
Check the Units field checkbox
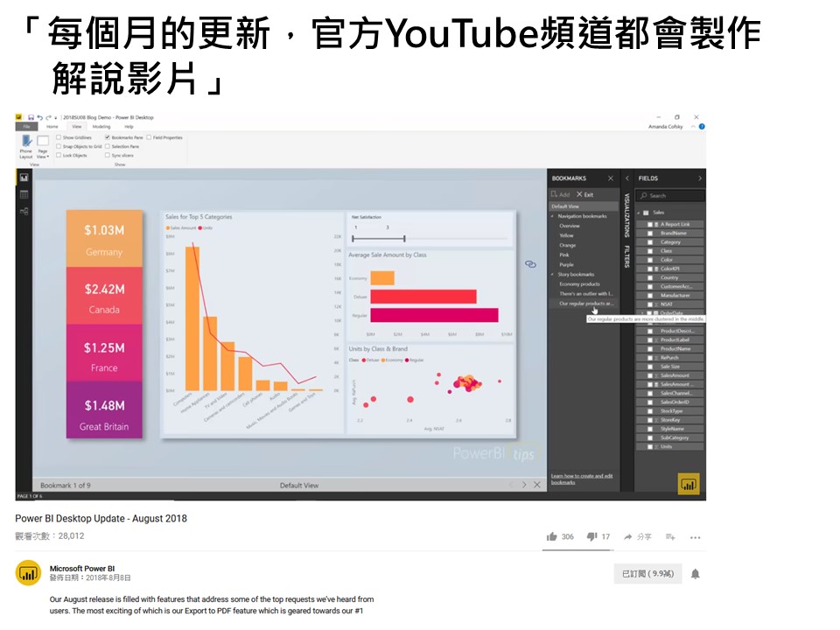(x=650, y=446)
